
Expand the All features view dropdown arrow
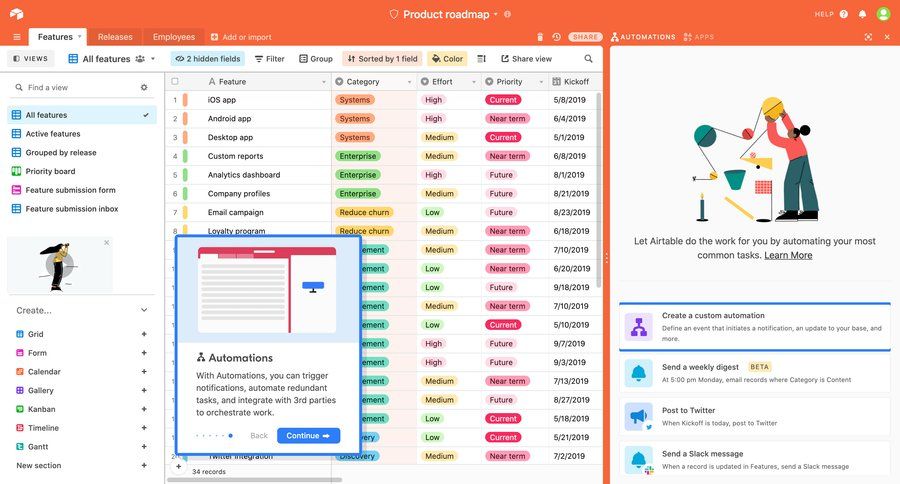pyautogui.click(x=153, y=59)
